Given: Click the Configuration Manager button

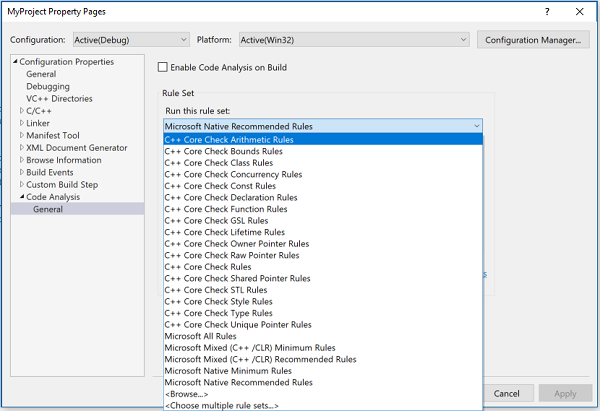Looking at the screenshot, I should tap(531, 40).
